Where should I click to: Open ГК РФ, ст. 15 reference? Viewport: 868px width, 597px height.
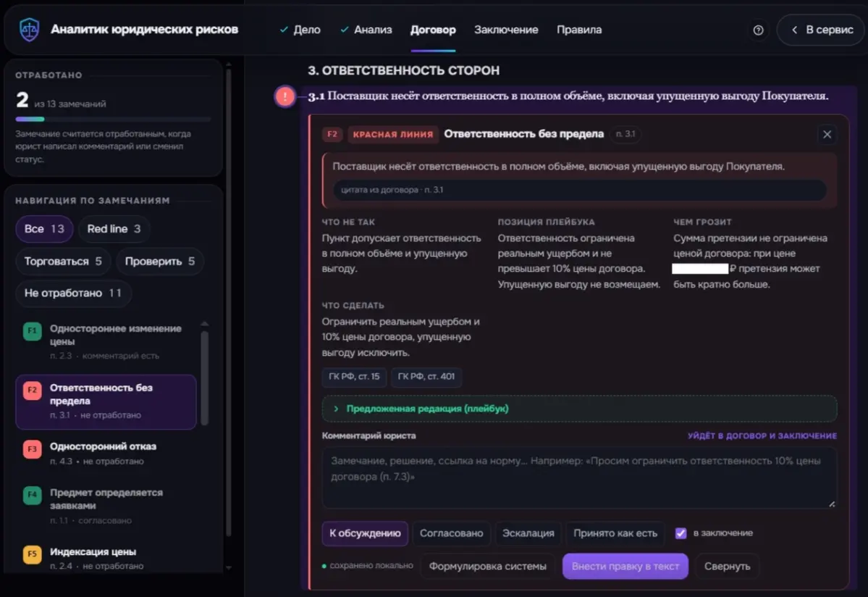354,377
